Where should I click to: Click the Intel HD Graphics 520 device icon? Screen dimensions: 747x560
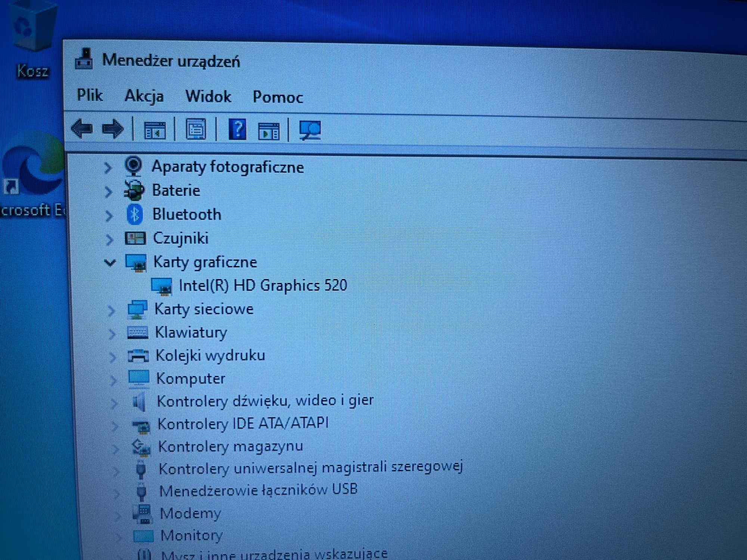[x=161, y=286]
